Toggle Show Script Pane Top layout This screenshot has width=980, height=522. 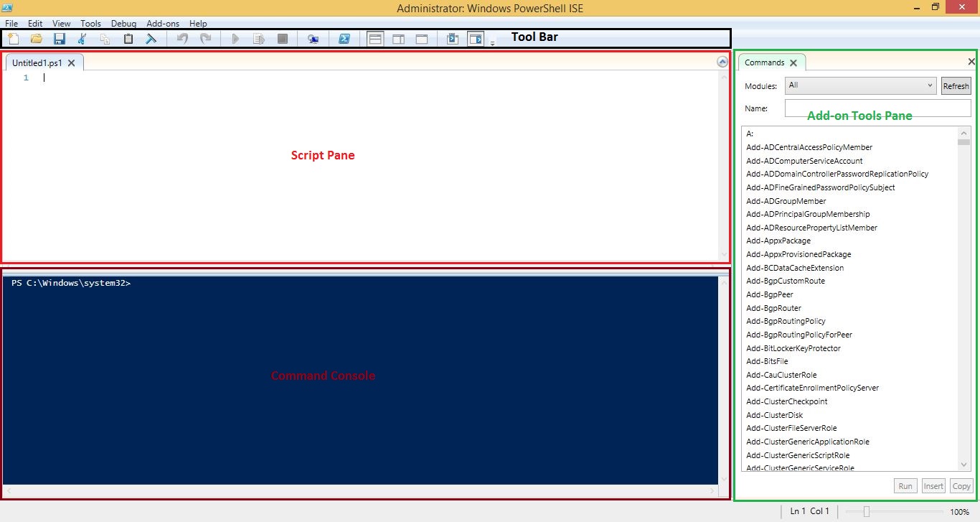[x=375, y=39]
